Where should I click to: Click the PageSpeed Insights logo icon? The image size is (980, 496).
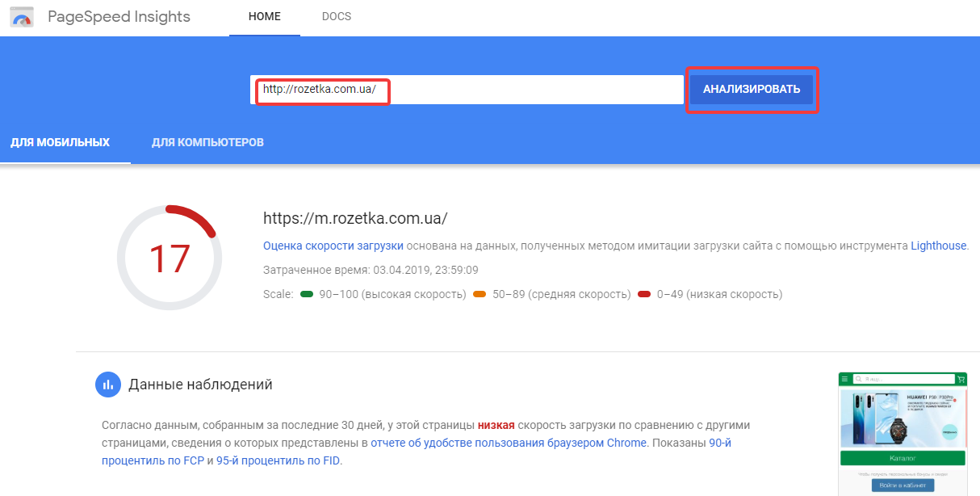pos(21,18)
